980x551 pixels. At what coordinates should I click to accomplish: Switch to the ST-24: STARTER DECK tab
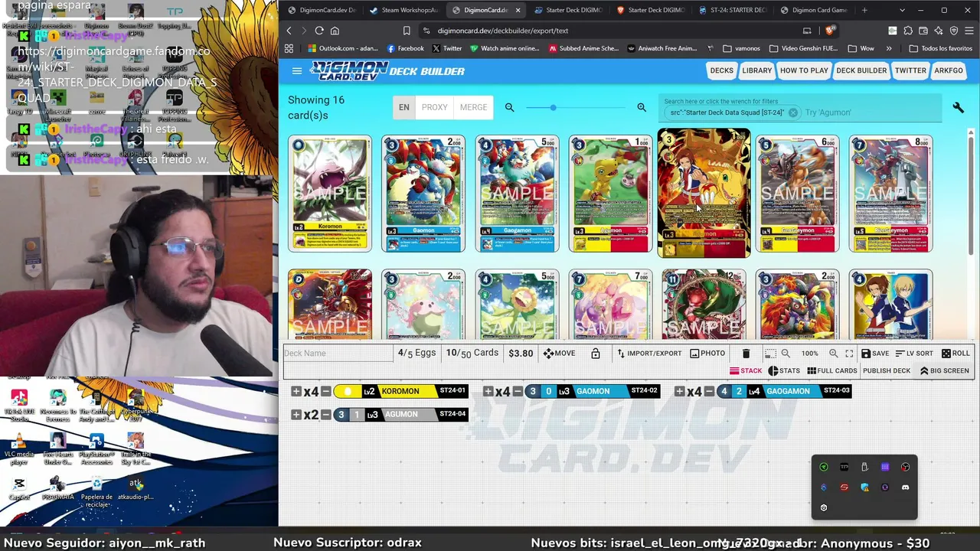point(732,10)
